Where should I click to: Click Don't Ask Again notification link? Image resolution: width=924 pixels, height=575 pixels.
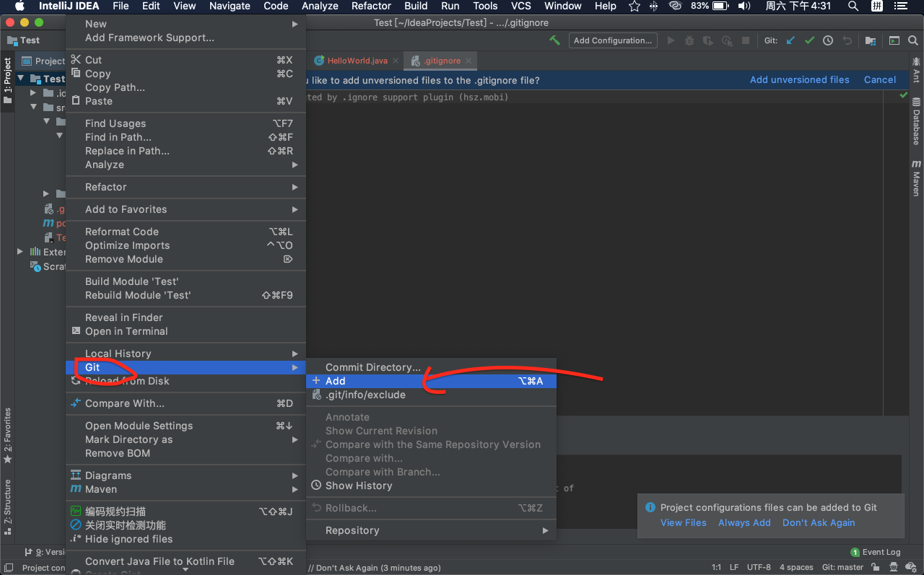[819, 523]
